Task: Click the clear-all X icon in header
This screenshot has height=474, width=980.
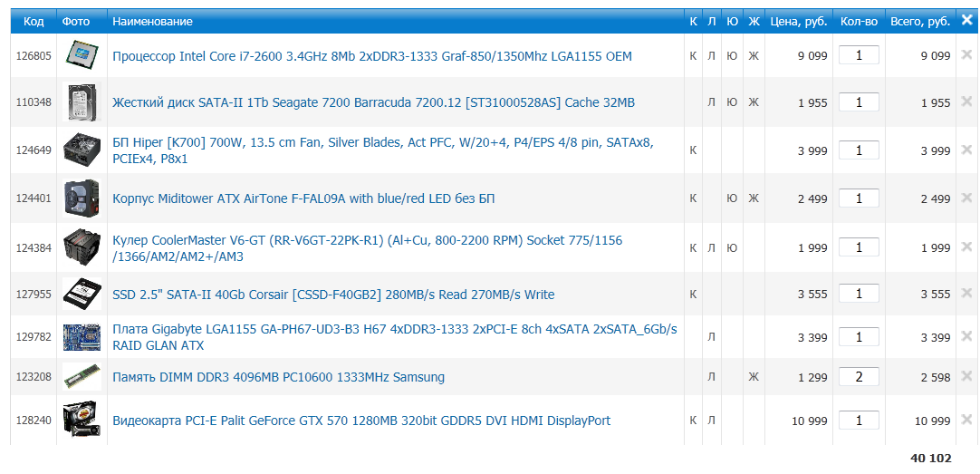Action: coord(966,21)
